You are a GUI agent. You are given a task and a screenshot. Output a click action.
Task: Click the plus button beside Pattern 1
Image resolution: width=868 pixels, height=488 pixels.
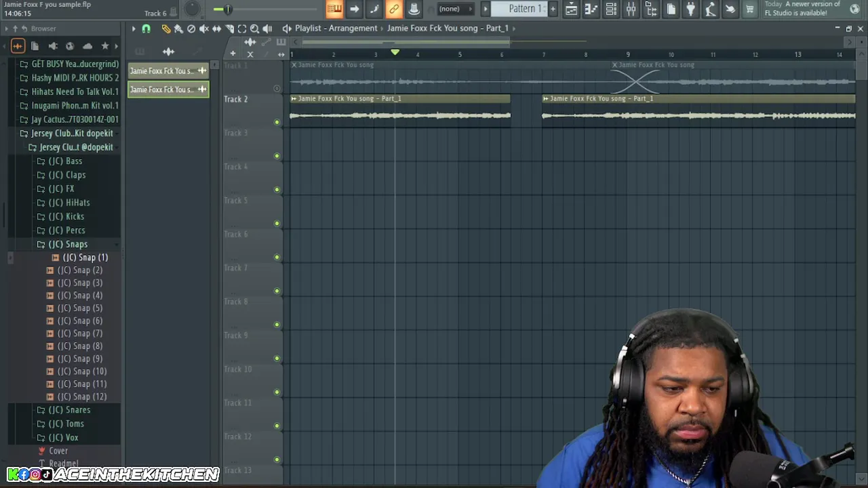pos(553,9)
